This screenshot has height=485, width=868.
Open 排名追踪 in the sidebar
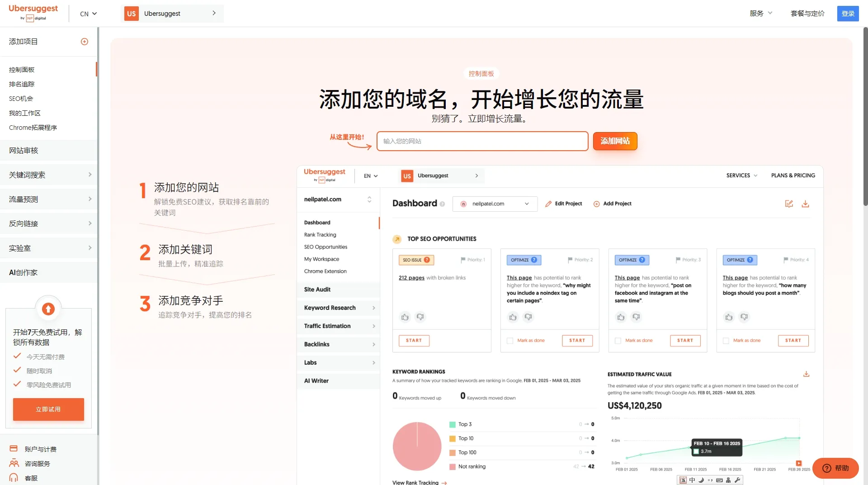click(22, 84)
